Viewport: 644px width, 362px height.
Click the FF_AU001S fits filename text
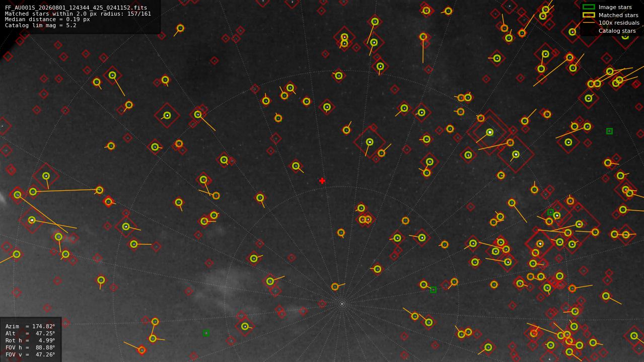pyautogui.click(x=76, y=8)
